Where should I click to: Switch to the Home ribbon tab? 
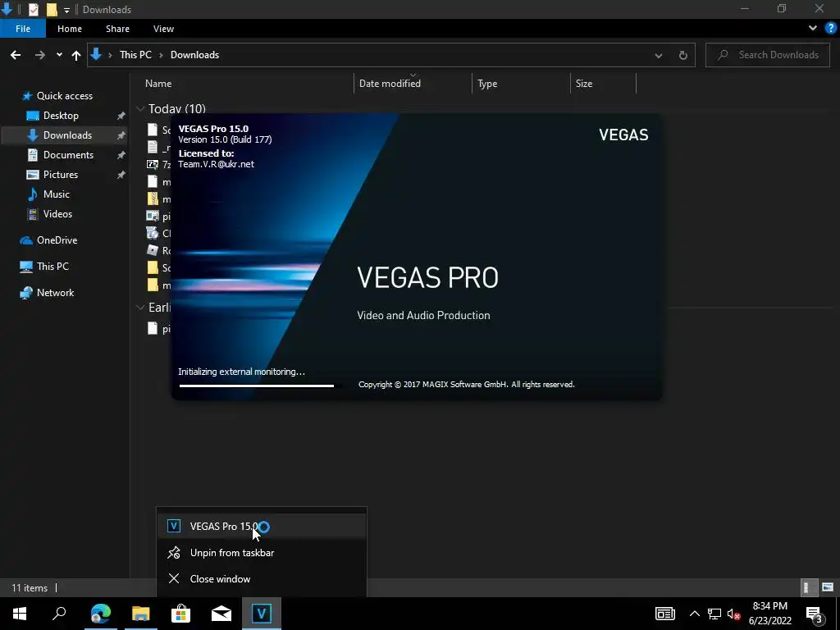point(70,29)
